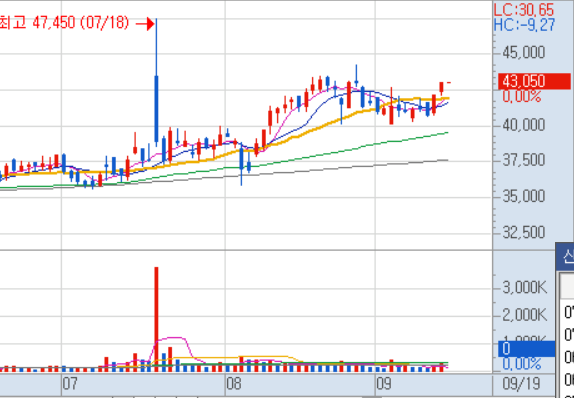Click the red 0,00% price change text
The width and height of the screenshot is (574, 398).
coord(522,97)
